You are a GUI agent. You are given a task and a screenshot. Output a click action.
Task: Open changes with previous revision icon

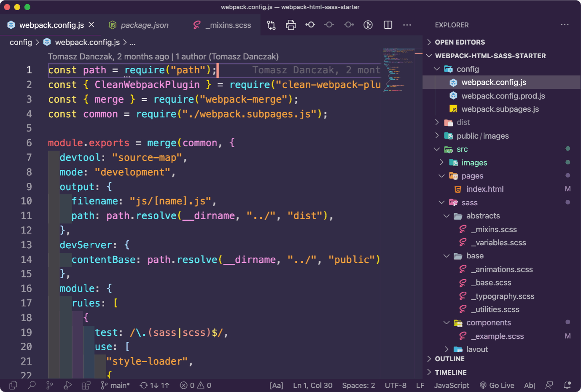(310, 25)
